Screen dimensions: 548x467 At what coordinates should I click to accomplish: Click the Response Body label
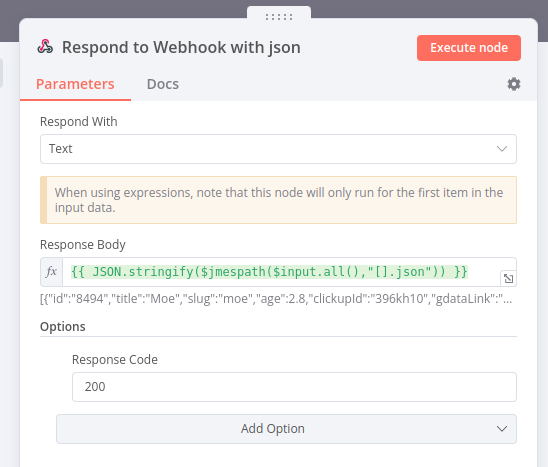(83, 245)
